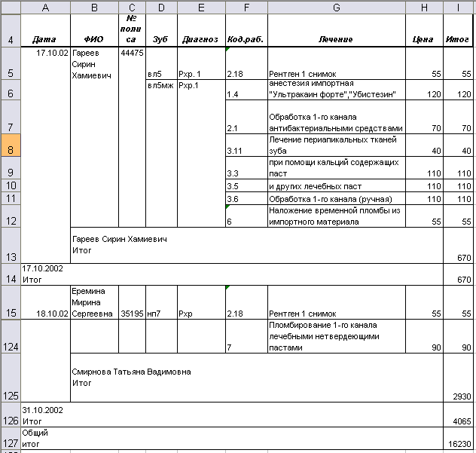Select row 4 header
Screen dimensions: 476x453
pos(11,30)
